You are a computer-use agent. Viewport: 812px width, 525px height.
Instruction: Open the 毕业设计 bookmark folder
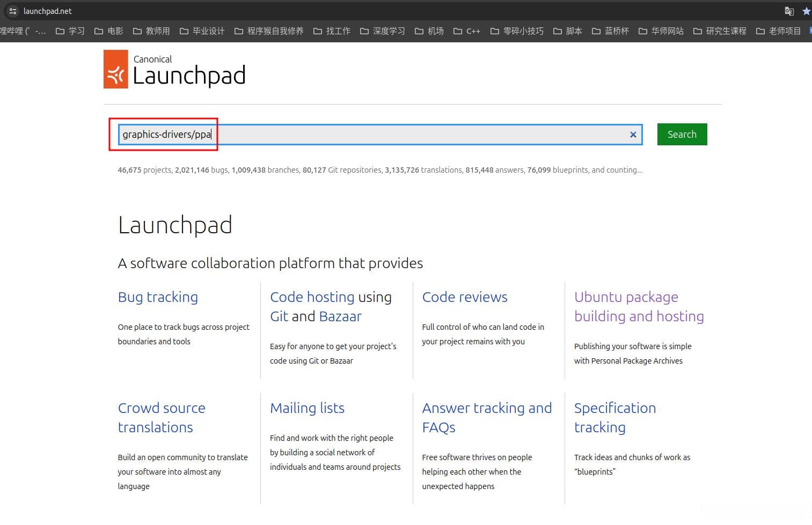click(202, 31)
